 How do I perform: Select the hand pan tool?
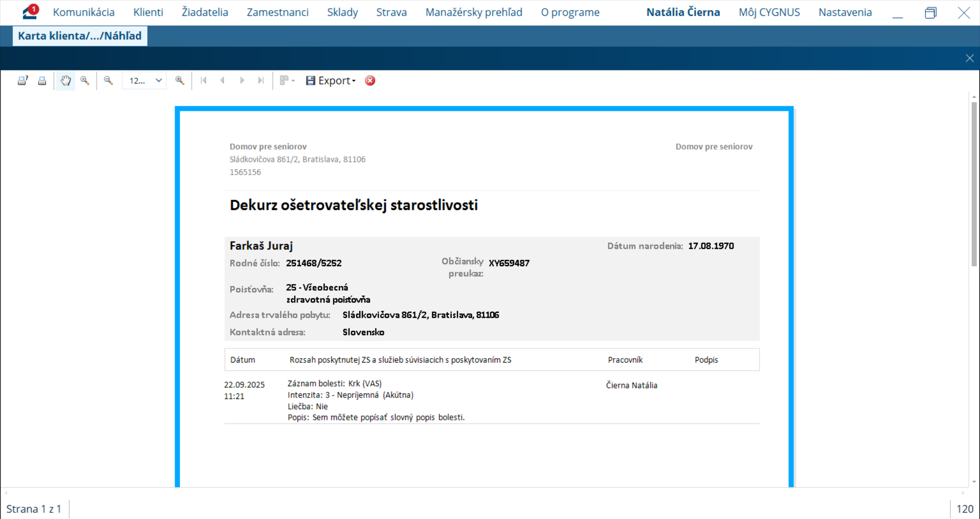(65, 81)
